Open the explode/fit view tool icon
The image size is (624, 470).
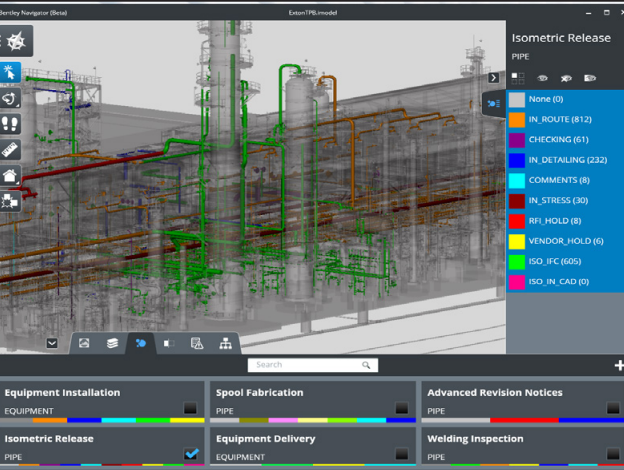pos(10,201)
